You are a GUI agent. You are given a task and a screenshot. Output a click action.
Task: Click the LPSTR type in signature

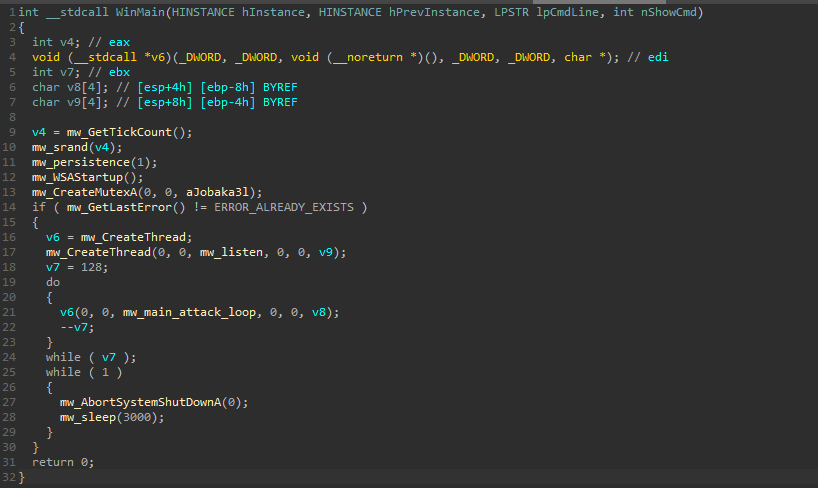511,12
